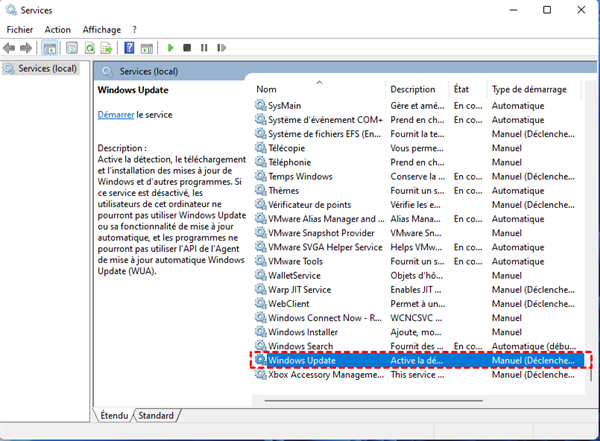This screenshot has width=600, height=441.
Task: Click the gear icon beside Télécopie
Action: 261,148
